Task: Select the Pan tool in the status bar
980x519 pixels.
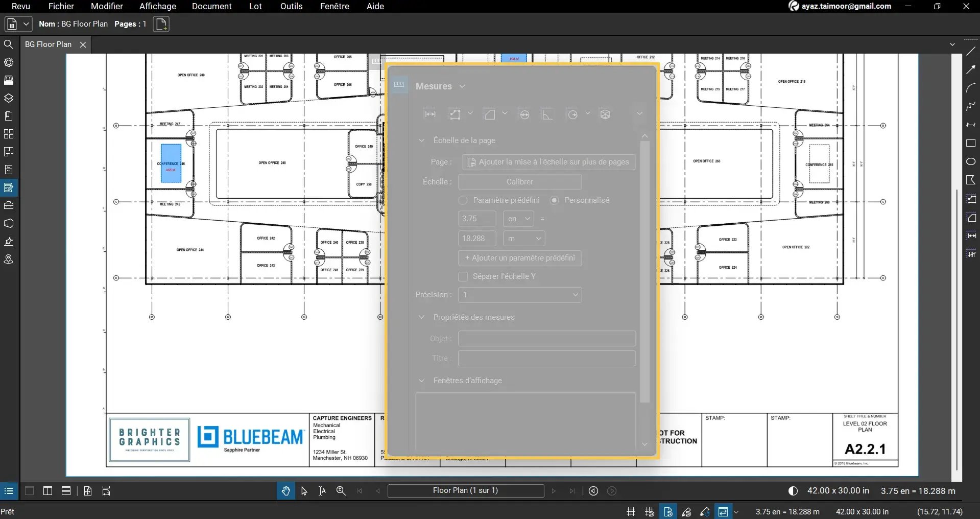Action: tap(285, 491)
